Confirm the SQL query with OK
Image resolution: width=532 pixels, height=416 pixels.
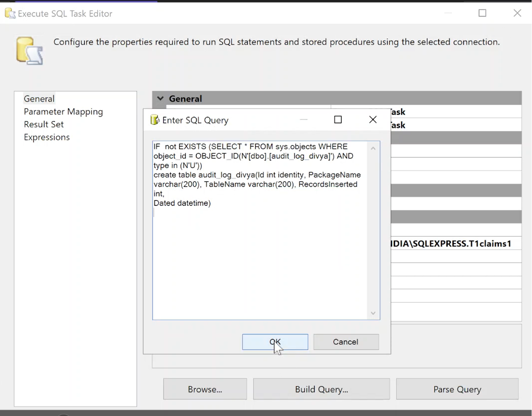[275, 342]
